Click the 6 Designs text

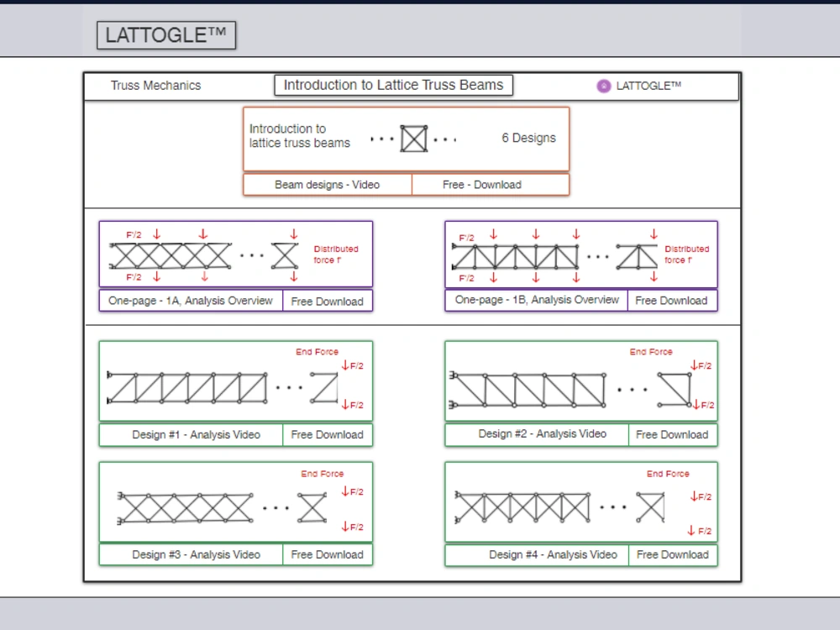click(x=528, y=138)
